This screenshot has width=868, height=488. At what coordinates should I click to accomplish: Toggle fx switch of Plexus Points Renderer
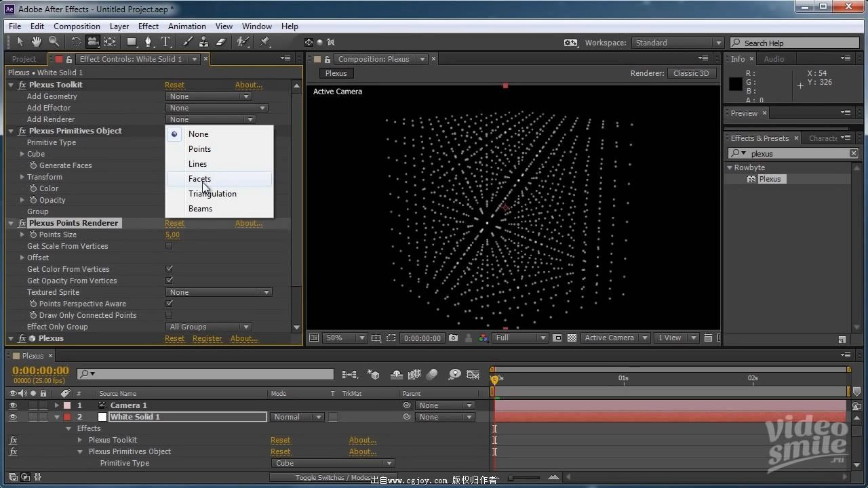pyautogui.click(x=22, y=223)
